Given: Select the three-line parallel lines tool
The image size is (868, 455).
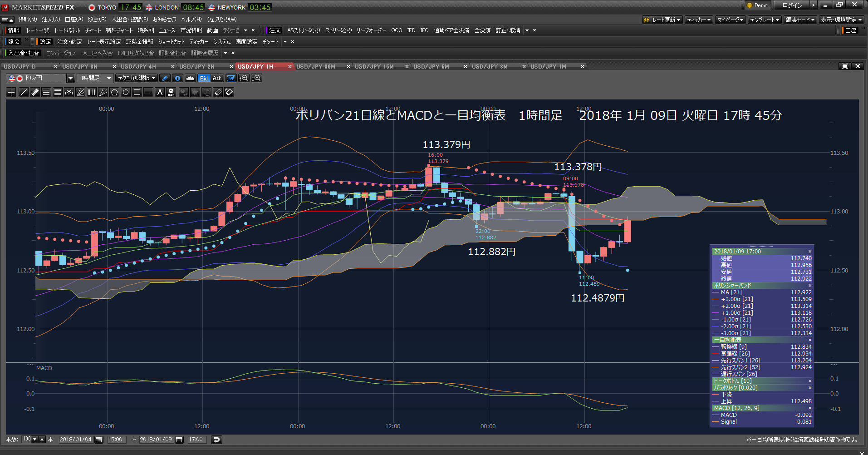Looking at the screenshot, I should 46,92.
